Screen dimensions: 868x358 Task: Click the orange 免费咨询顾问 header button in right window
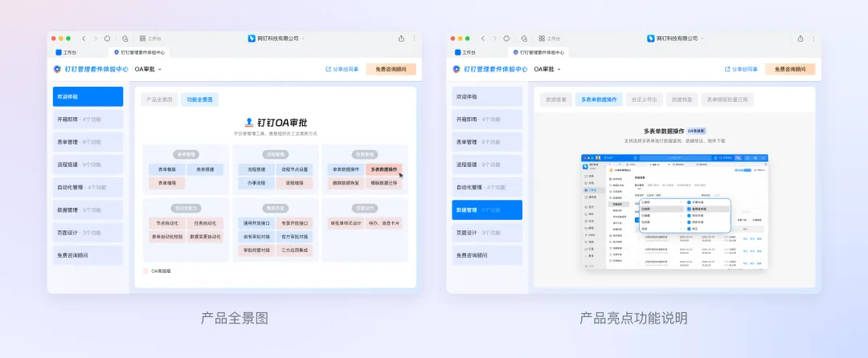(790, 69)
